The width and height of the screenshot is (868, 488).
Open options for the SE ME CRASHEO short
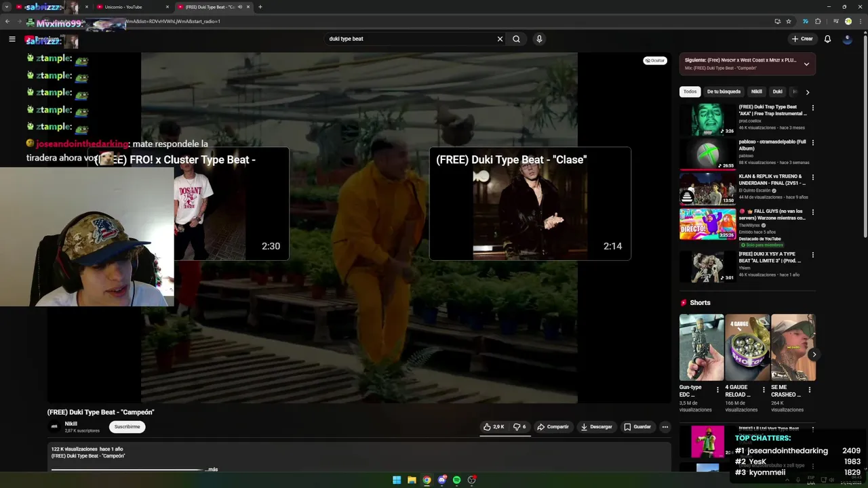click(809, 390)
